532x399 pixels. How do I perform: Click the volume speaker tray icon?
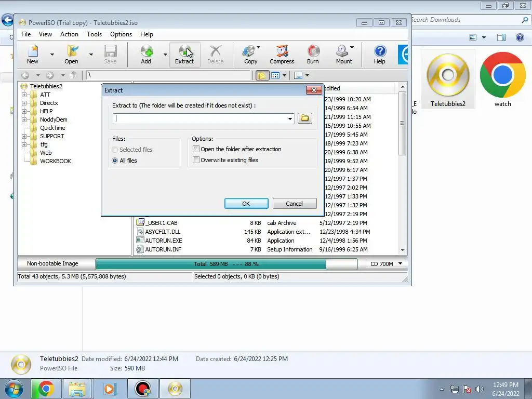click(x=479, y=389)
